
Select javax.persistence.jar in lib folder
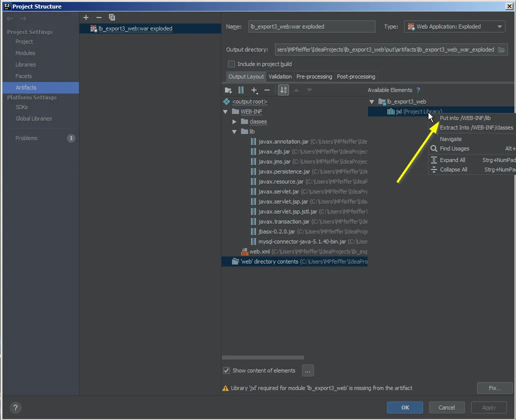[294, 171]
